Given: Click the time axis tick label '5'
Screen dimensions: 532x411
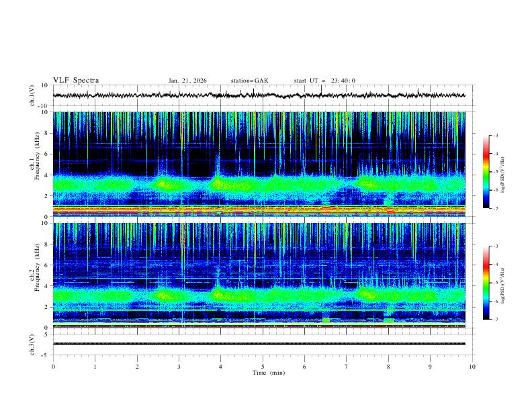Looking at the screenshot, I should pos(263,367).
